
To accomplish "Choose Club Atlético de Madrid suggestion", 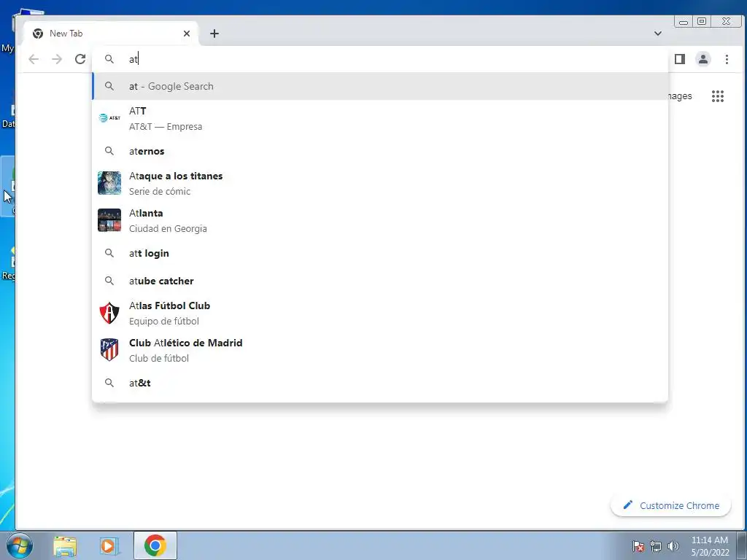I will coord(380,350).
